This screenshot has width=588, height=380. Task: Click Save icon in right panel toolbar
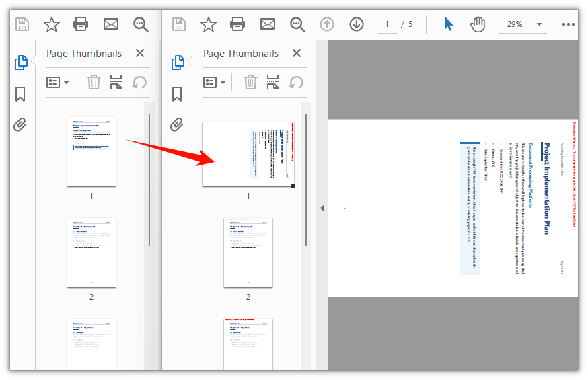point(178,24)
